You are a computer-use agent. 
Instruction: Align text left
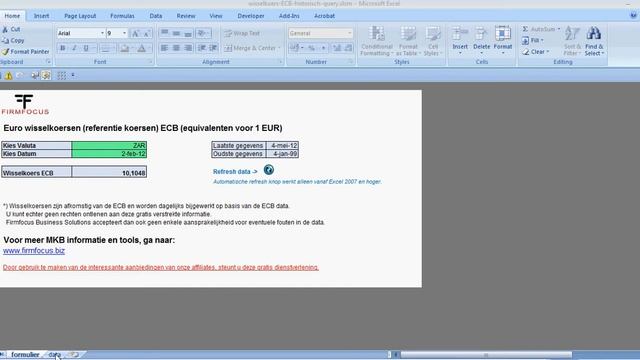(x=164, y=48)
